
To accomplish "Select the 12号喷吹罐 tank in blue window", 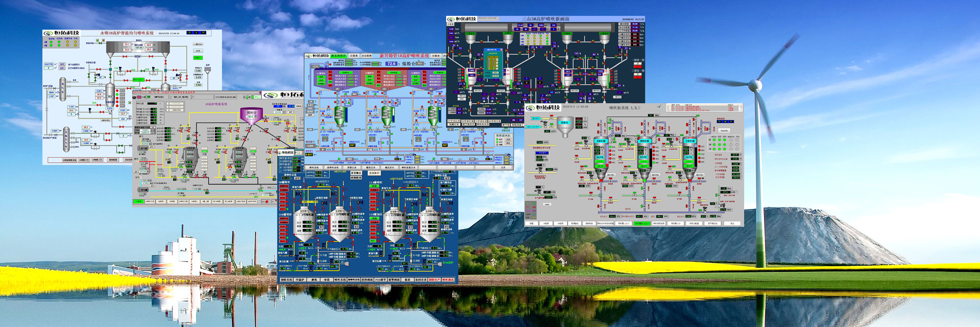I will tap(430, 224).
